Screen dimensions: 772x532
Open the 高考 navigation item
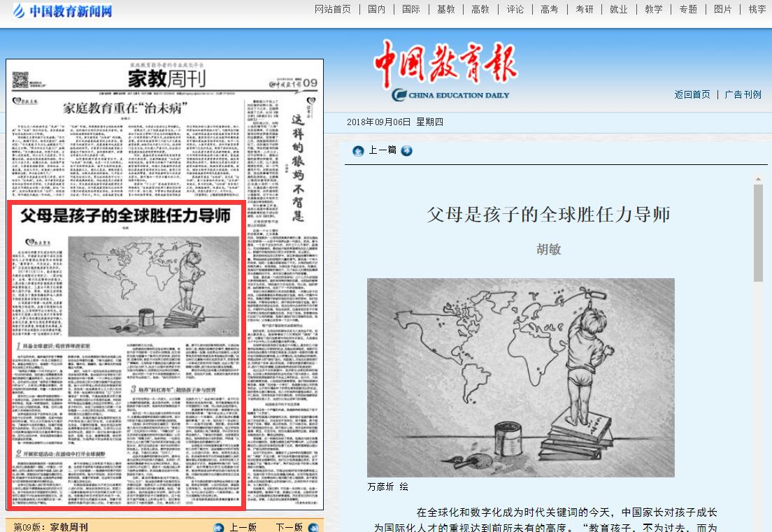550,9
